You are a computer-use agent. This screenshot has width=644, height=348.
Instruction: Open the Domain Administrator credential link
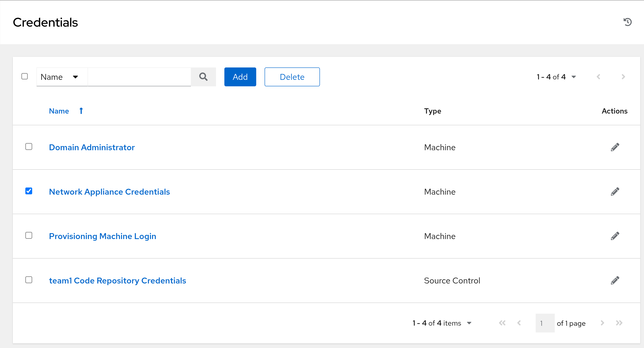coord(92,147)
